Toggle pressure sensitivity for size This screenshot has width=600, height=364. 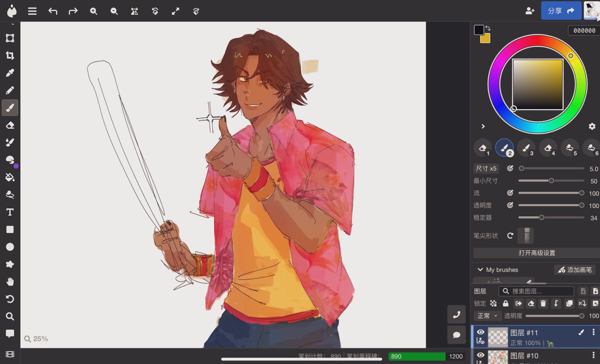coord(510,168)
